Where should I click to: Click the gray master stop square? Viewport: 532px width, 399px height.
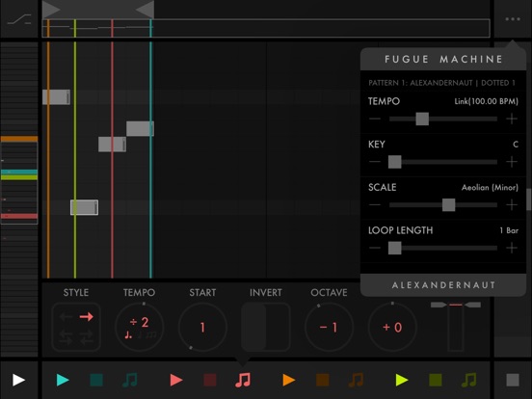[513, 380]
